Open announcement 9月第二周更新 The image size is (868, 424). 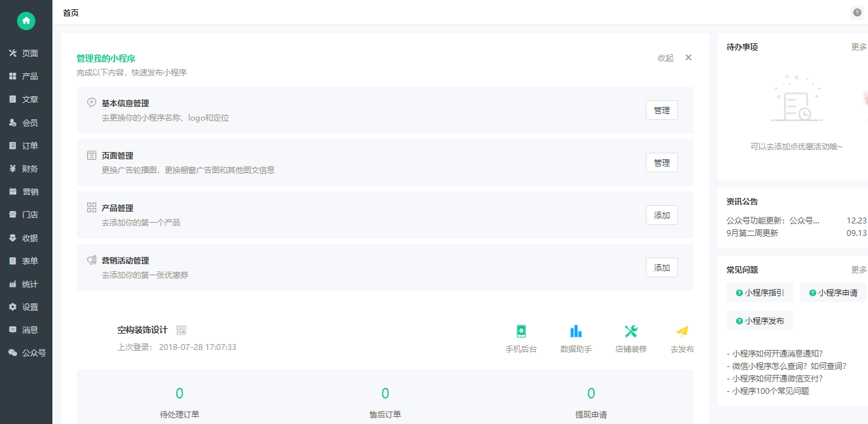pyautogui.click(x=752, y=233)
